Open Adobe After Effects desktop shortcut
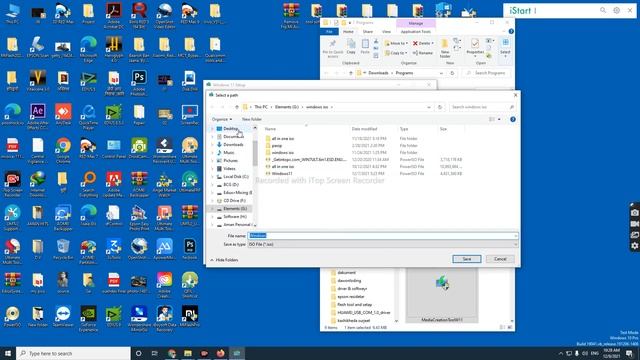This screenshot has width=640, height=360. coord(38,117)
